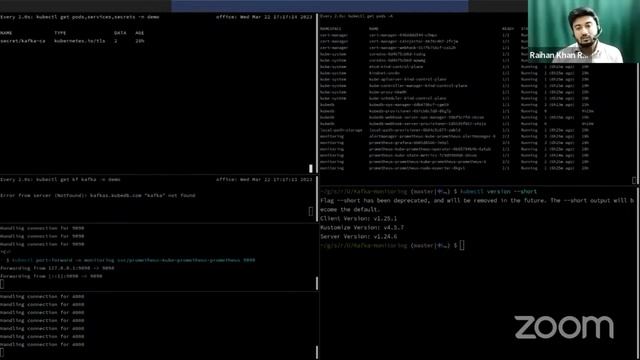640x360 pixels.
Task: Click the AGE column header in secrets pane
Action: tap(140, 33)
